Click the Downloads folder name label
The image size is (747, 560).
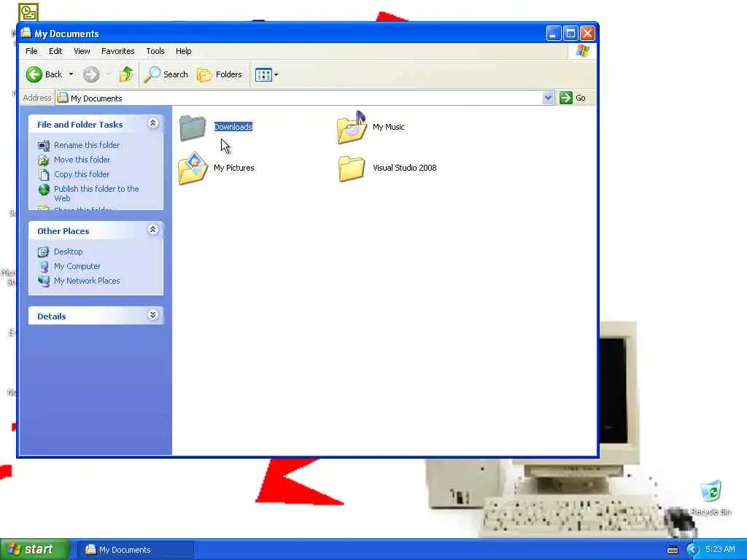(233, 127)
